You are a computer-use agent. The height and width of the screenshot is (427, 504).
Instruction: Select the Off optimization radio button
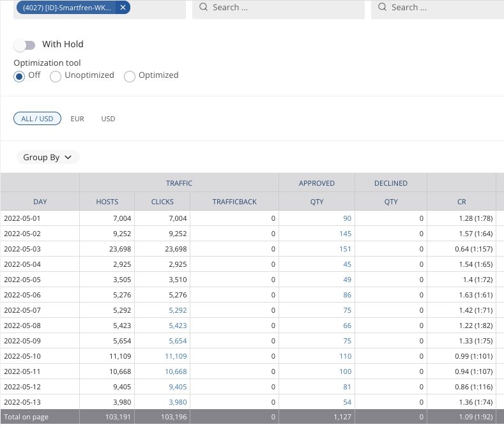20,76
